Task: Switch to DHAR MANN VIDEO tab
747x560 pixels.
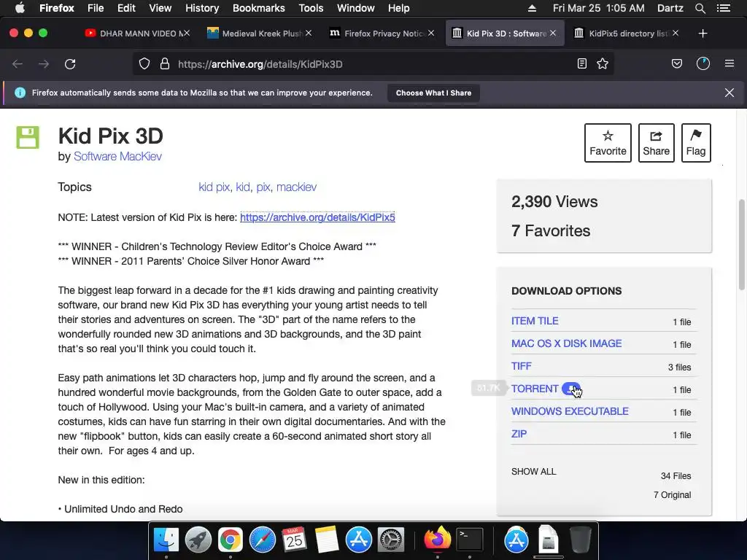Action: pos(137,34)
